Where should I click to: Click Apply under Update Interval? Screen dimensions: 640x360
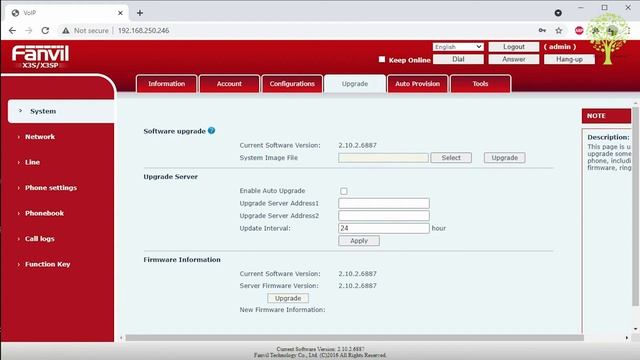coord(359,241)
